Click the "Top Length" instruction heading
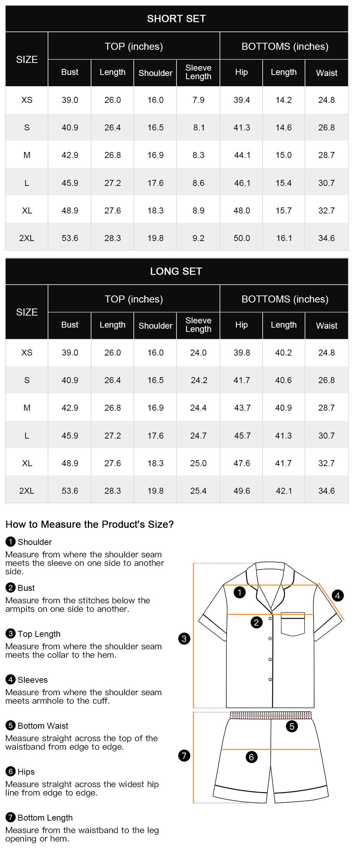 coord(39,634)
